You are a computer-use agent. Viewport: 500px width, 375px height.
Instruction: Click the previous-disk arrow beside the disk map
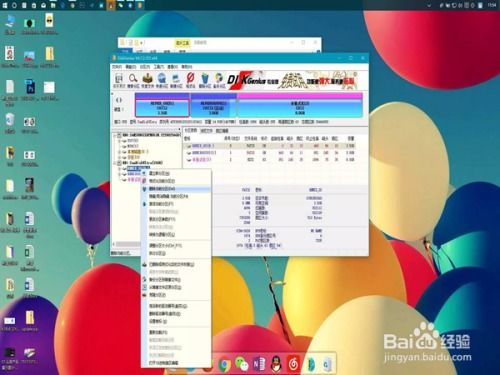117,100
